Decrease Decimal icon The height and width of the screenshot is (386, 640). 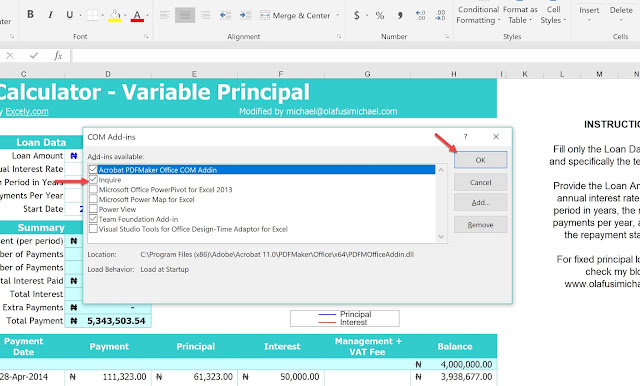click(440, 16)
